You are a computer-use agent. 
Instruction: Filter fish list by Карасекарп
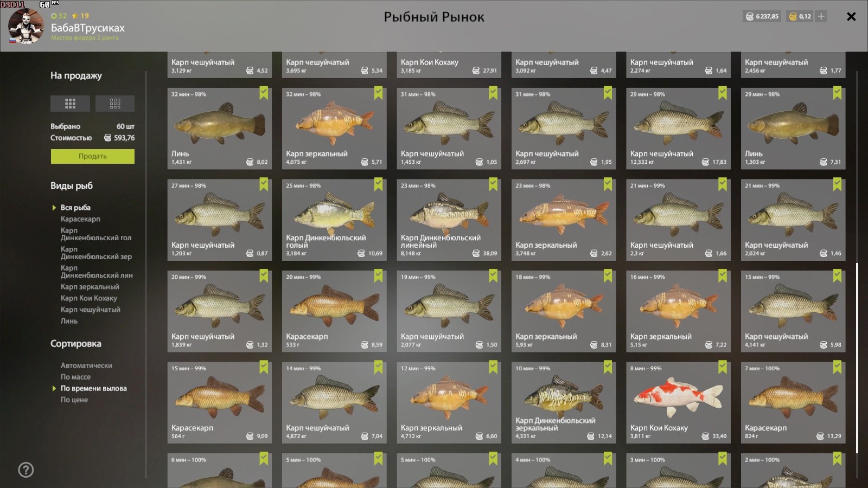80,219
